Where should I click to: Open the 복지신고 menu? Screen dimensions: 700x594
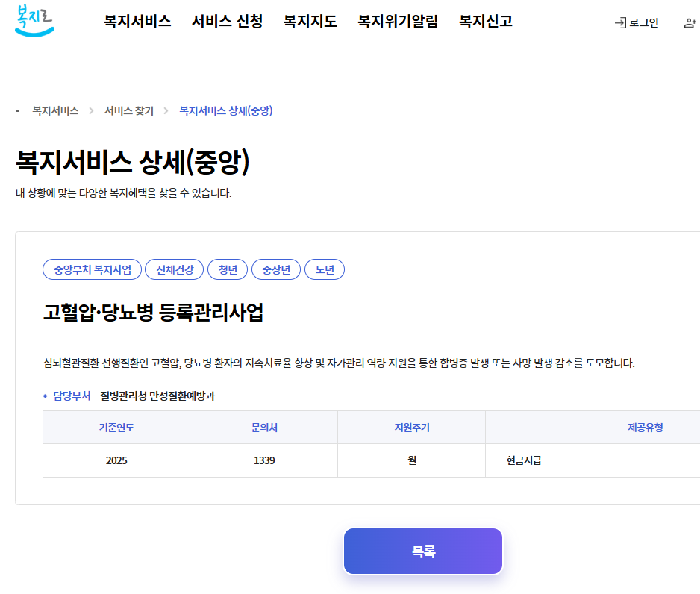[x=486, y=21]
